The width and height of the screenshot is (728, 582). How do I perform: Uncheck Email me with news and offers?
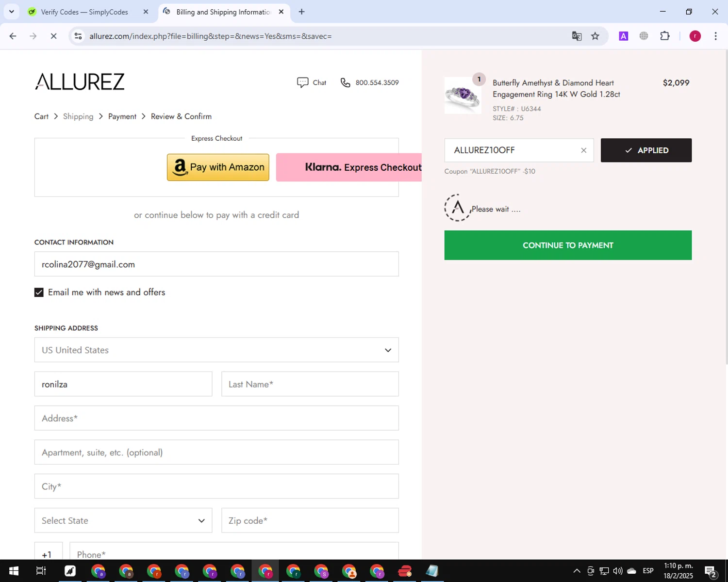[39, 292]
